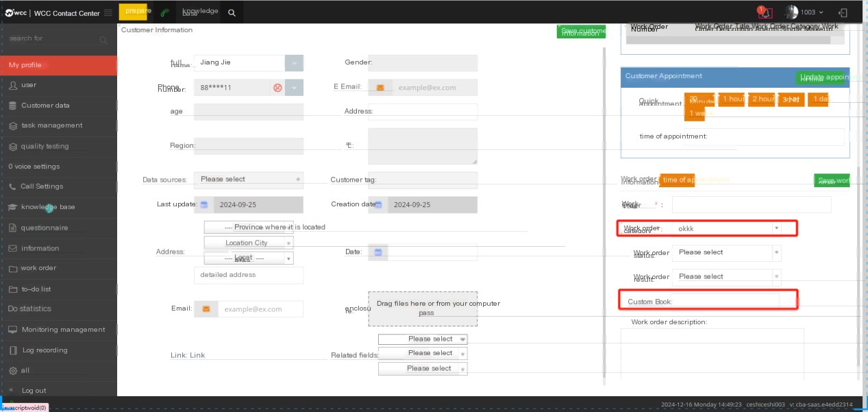Open the Last update calendar icon
Screen dimensions: 868x412
pyautogui.click(x=204, y=204)
